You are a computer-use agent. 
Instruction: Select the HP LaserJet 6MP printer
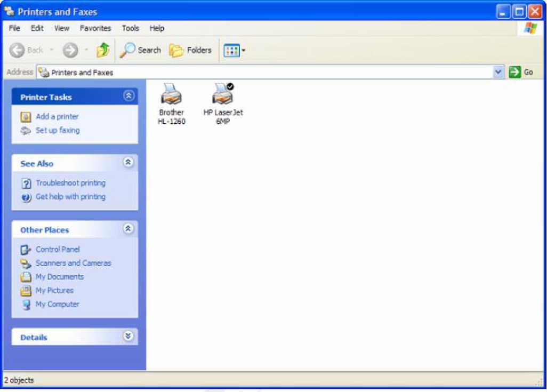[x=223, y=96]
